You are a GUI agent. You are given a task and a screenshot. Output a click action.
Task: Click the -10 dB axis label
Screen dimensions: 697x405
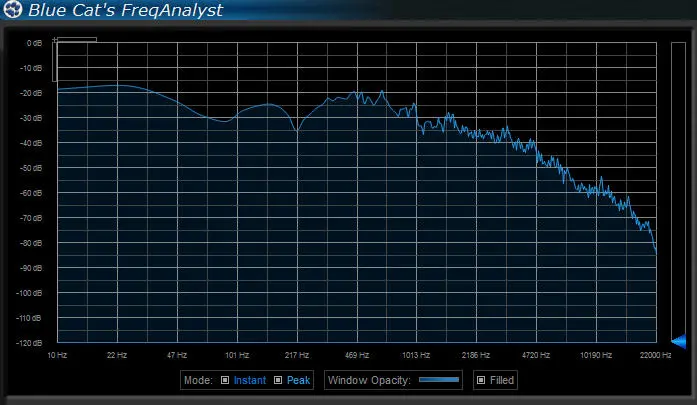(31, 68)
